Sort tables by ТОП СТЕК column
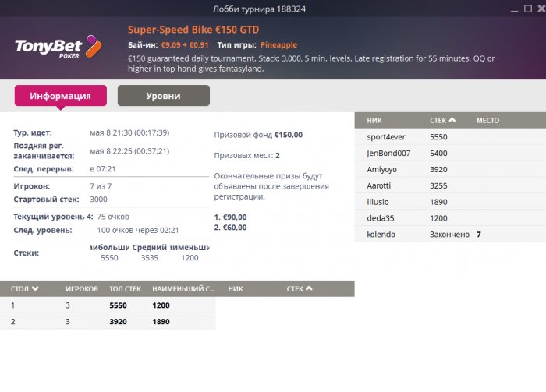 126,288
